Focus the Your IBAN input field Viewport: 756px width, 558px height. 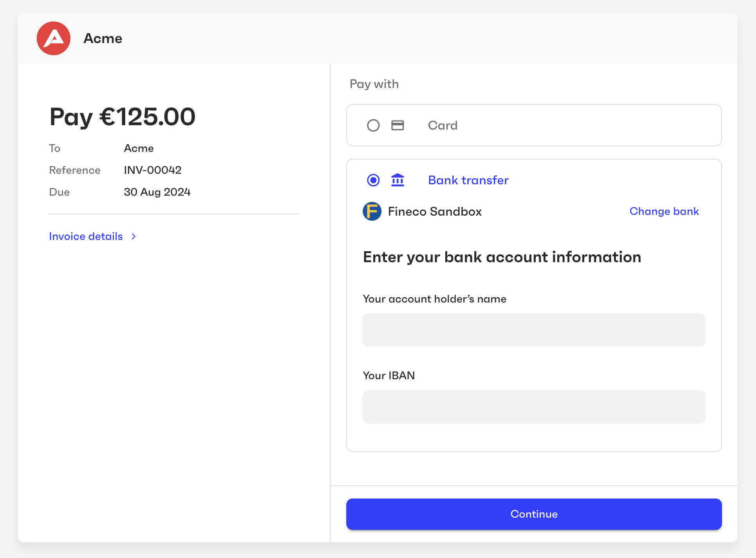pos(534,407)
